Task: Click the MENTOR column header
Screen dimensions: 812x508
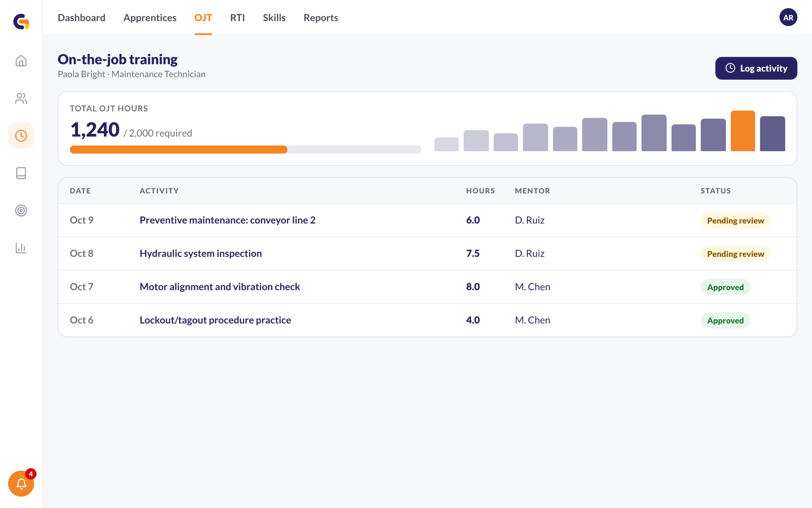Action: pos(533,191)
